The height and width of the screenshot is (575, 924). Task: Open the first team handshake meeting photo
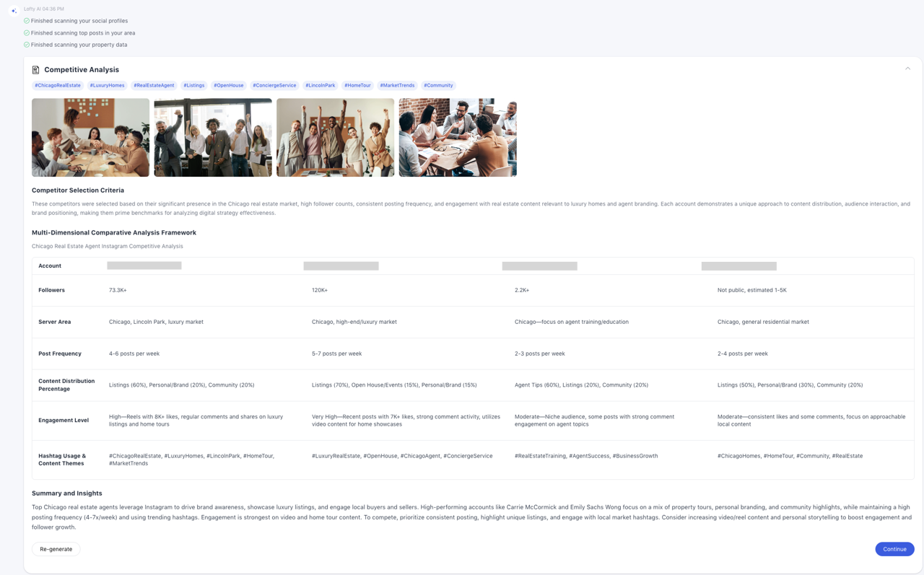click(x=90, y=138)
